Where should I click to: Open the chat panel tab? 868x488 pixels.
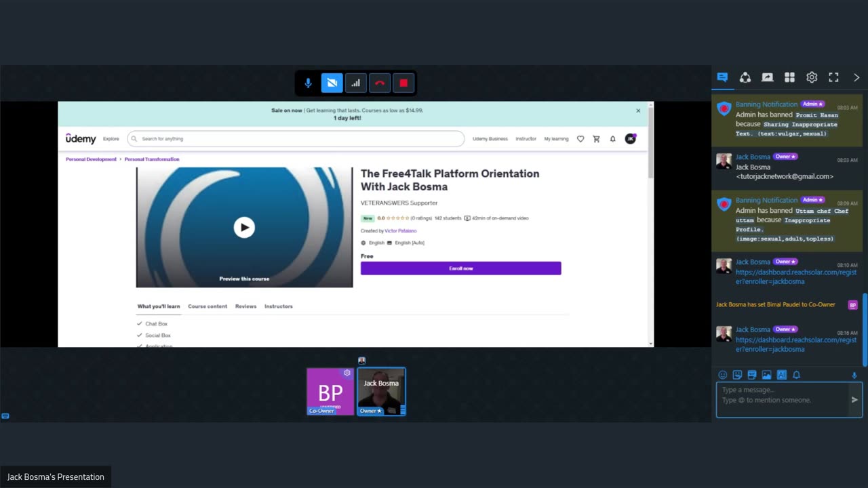722,77
